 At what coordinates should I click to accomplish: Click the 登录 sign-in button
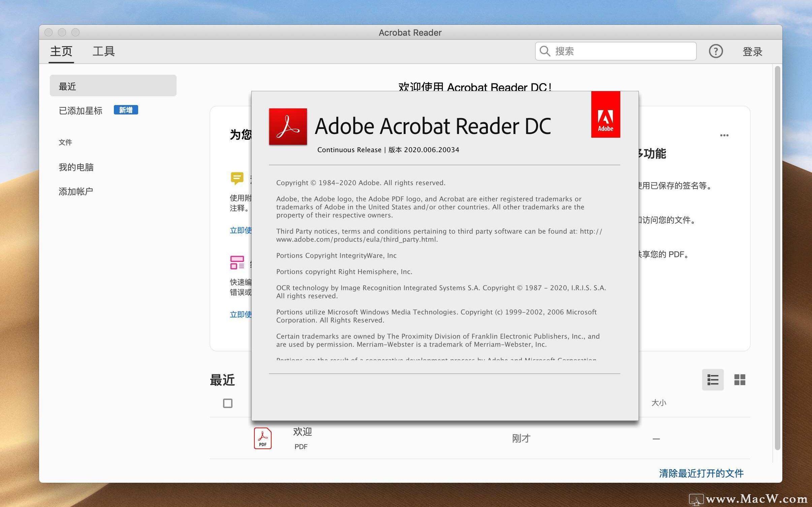point(752,52)
